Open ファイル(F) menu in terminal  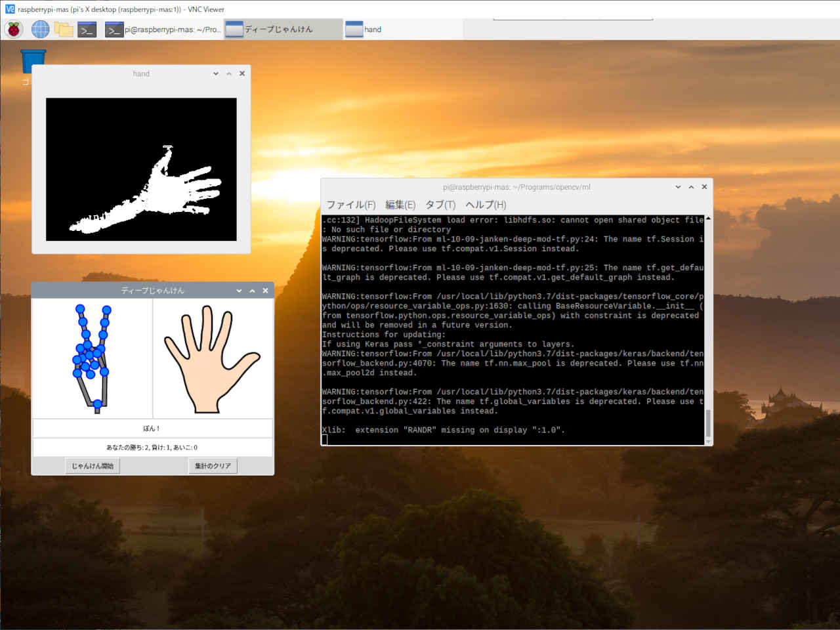click(351, 205)
